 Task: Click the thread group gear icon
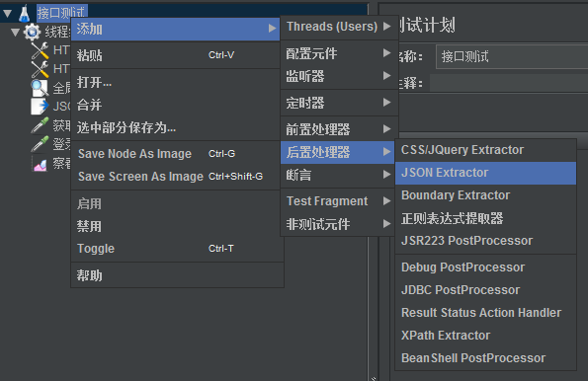(33, 32)
